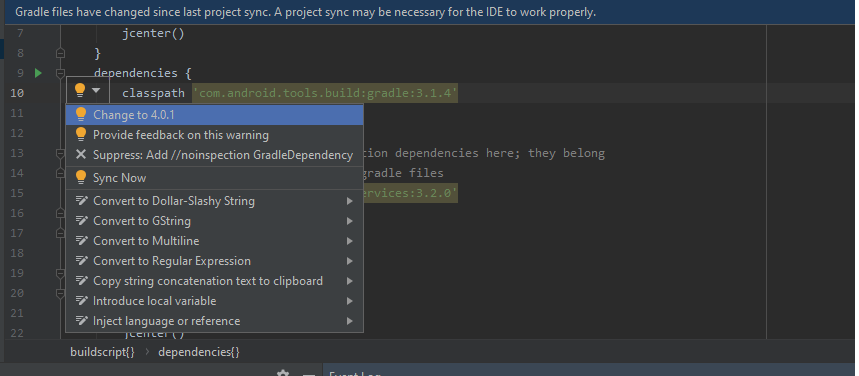Click the minimize dash icon beside the gear
859x376 pixels.
tap(309, 374)
